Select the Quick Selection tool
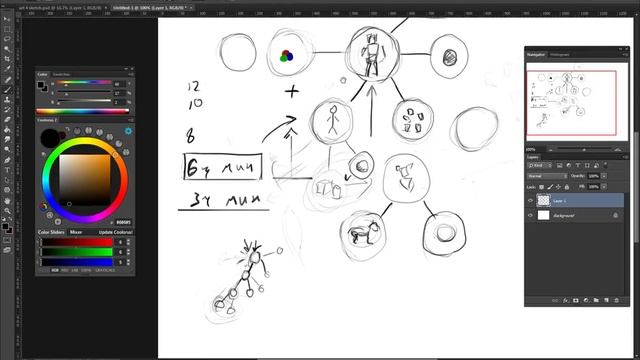640x360 pixels. pyautogui.click(x=7, y=49)
